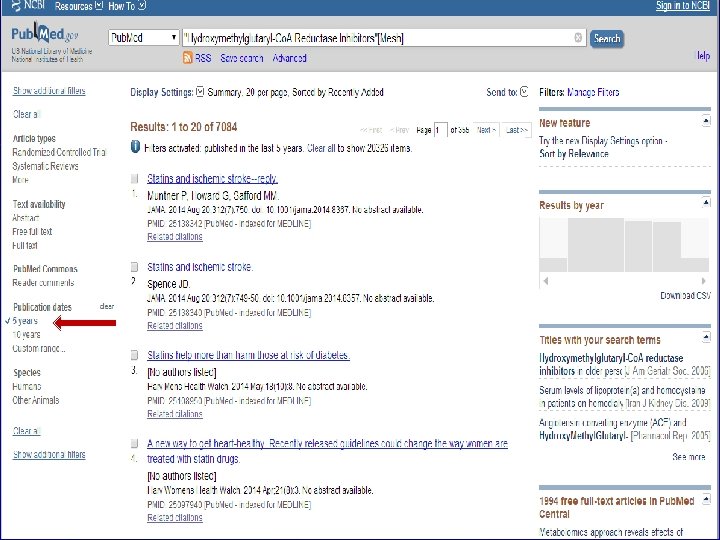Open A new way to get heart-healthy article

click(327, 451)
